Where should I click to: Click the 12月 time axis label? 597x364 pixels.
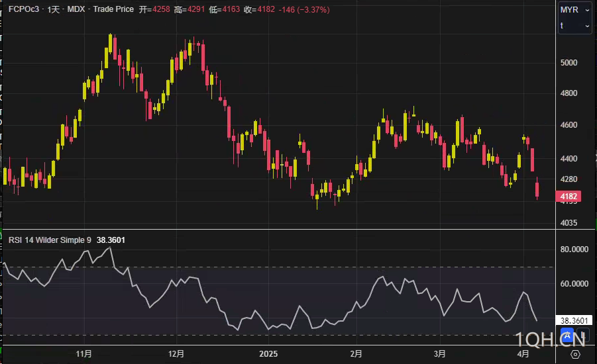(176, 353)
